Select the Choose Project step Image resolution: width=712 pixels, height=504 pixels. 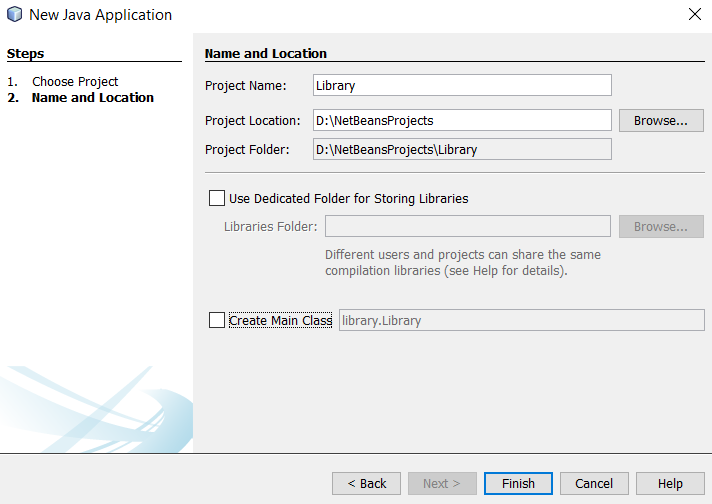pyautogui.click(x=75, y=82)
